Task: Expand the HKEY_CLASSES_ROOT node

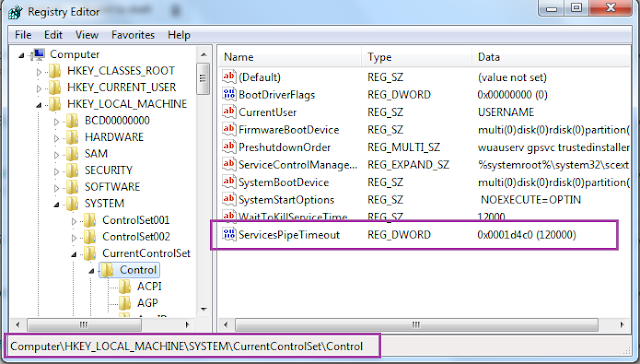Action: tap(39, 72)
